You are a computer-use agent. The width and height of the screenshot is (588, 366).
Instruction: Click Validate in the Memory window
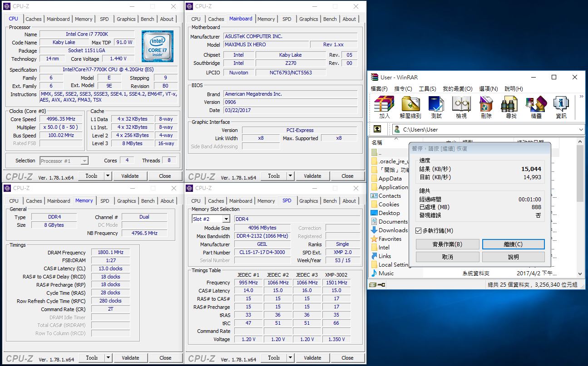coord(130,358)
